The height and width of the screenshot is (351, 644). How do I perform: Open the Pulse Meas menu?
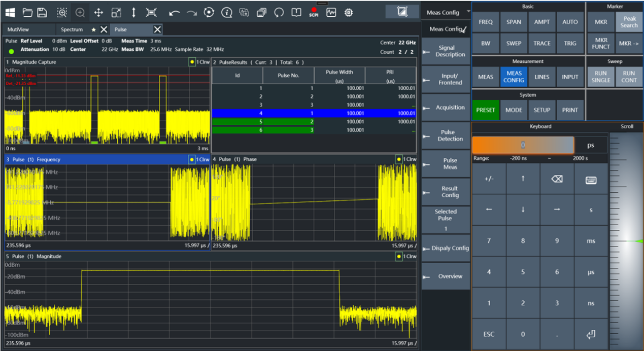[446, 163]
